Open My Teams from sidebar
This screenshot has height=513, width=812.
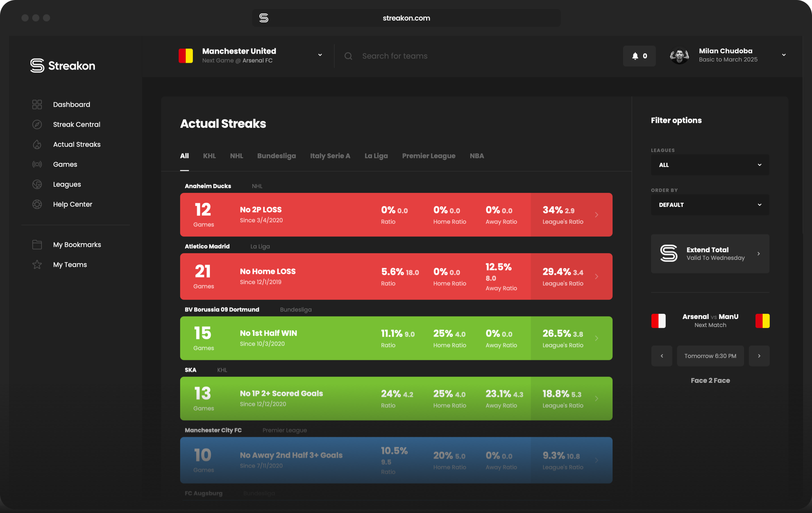pyautogui.click(x=70, y=265)
